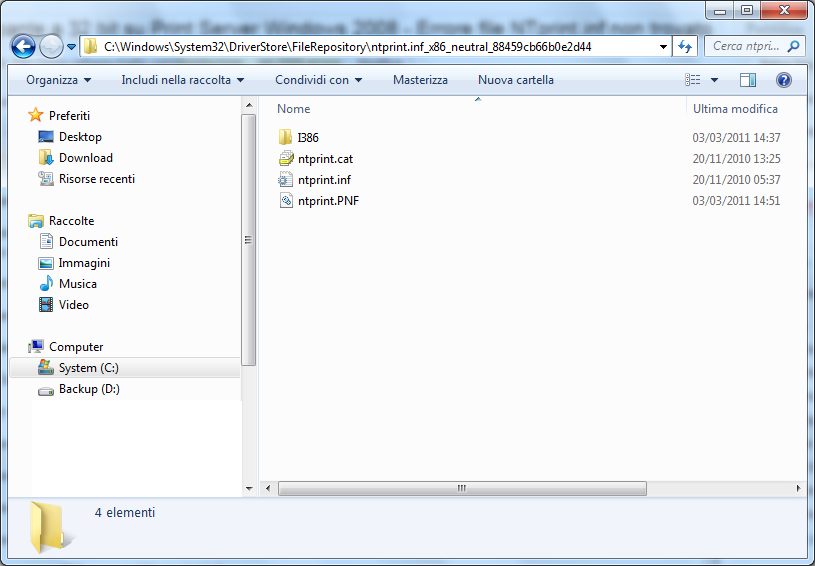The width and height of the screenshot is (815, 566).
Task: Open the Immagini library
Action: [x=84, y=263]
